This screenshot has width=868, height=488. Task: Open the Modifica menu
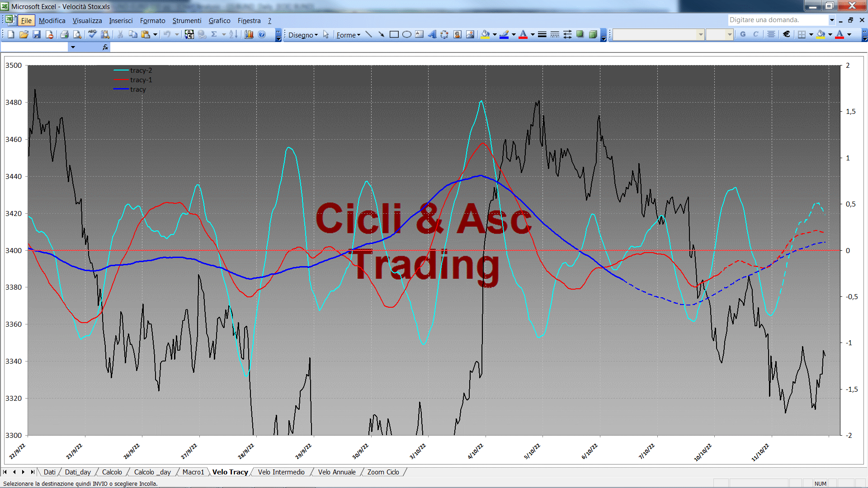click(x=52, y=20)
